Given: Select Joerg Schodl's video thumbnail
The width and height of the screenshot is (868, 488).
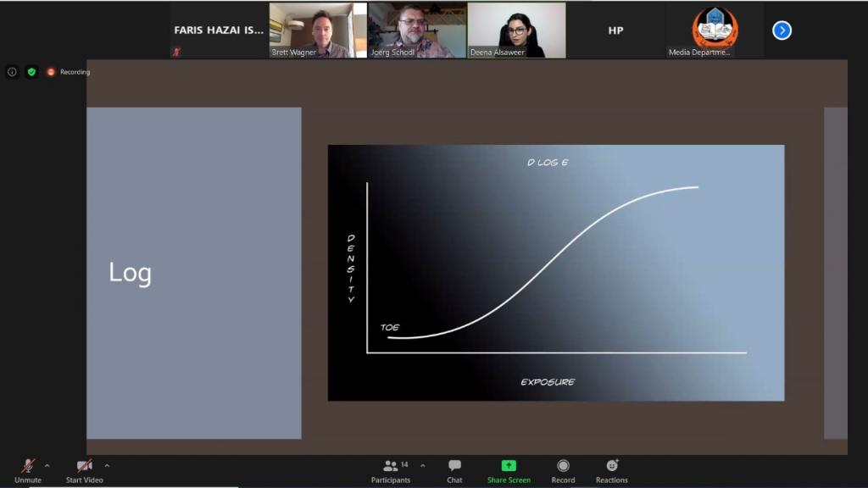Looking at the screenshot, I should (417, 30).
